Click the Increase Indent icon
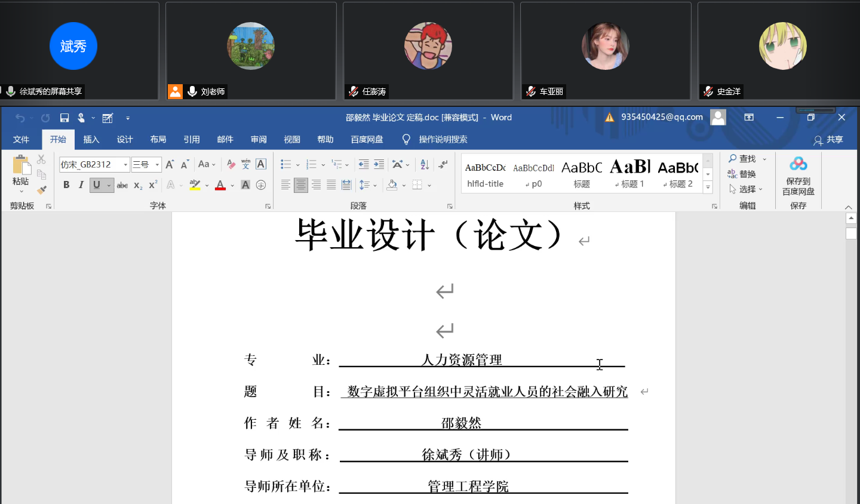860x504 pixels. point(379,164)
